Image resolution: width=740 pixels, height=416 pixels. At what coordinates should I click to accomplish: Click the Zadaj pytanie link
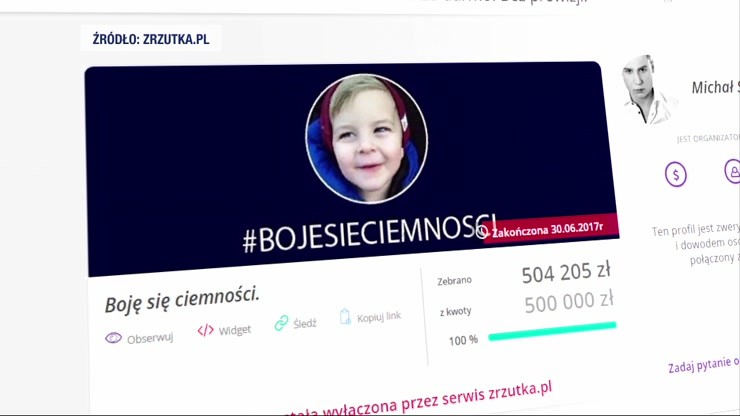pos(704,365)
